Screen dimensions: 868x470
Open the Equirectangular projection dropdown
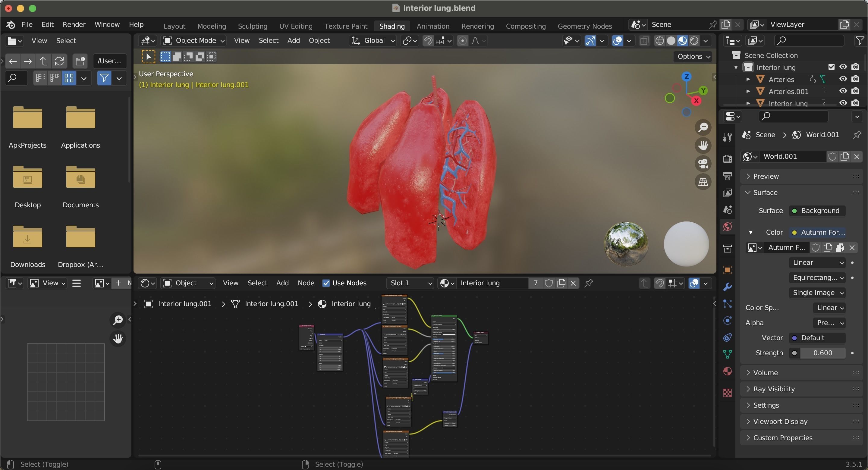point(817,277)
